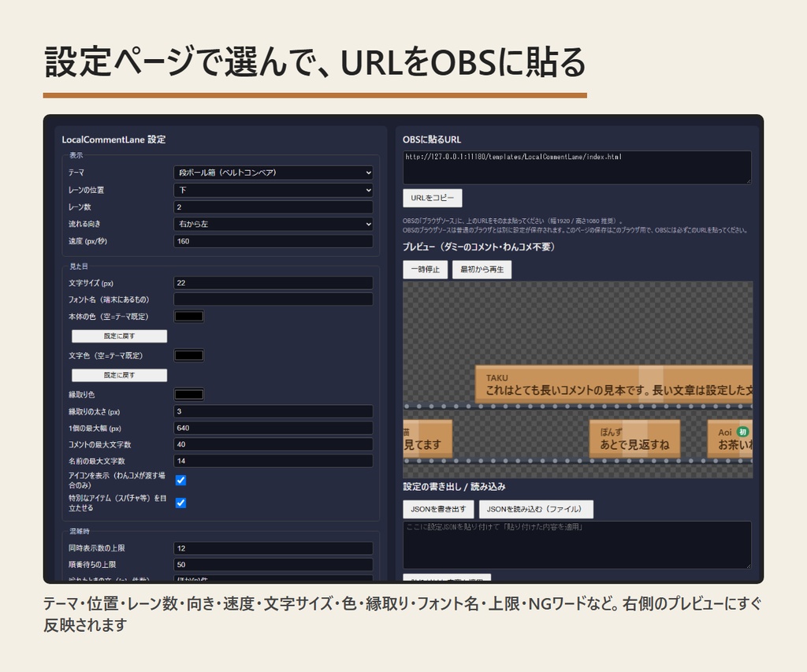Click the 1個の最大幅 (px) field
Viewport: 807px width, 672px height.
(273, 428)
